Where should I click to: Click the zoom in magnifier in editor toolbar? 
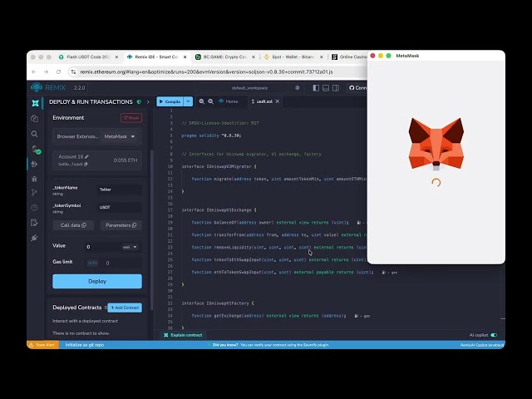click(x=210, y=101)
